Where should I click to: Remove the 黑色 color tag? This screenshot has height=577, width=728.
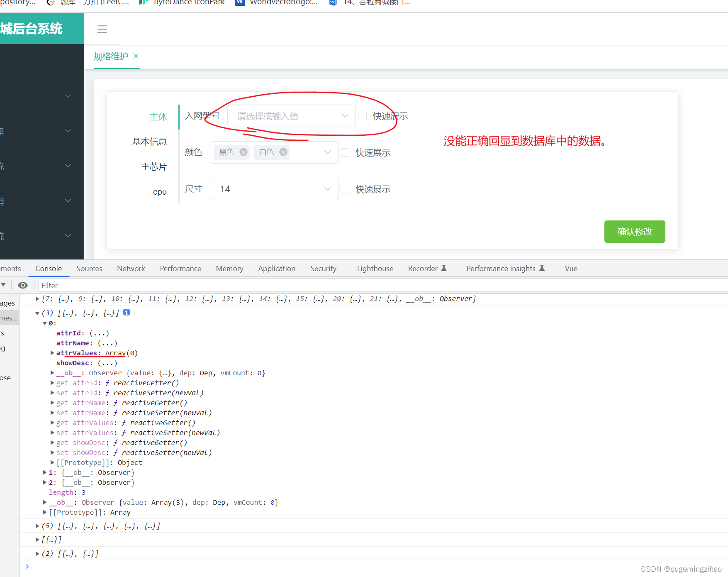click(x=243, y=152)
